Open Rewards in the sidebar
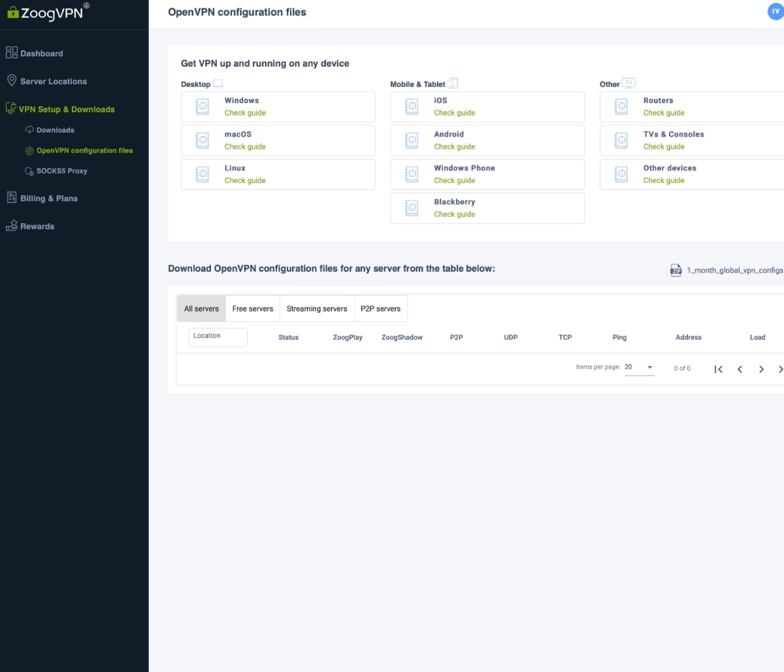The height and width of the screenshot is (672, 784). point(37,227)
